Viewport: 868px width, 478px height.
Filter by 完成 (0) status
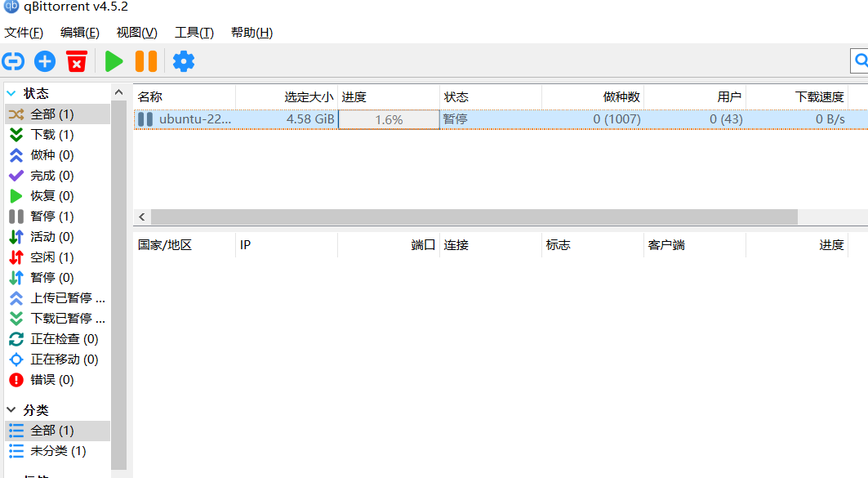point(58,176)
